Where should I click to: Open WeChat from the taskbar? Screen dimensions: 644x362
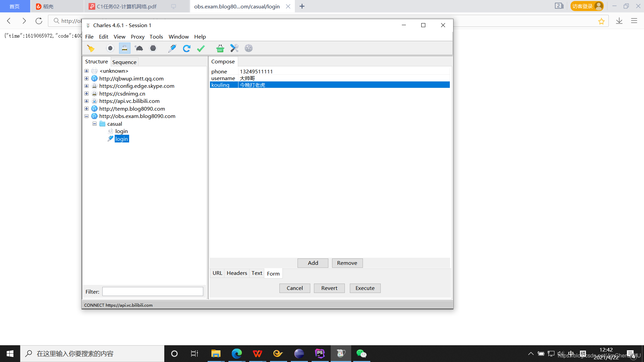pos(361,354)
